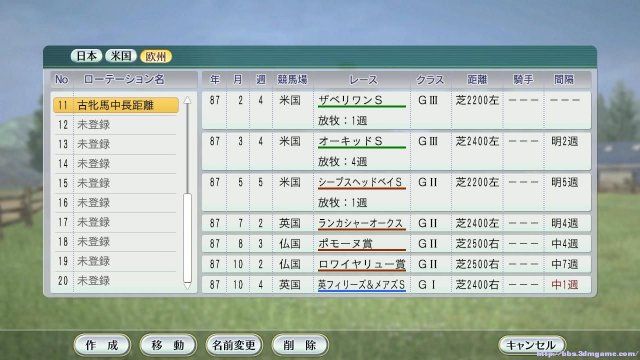Click 放牧:1週 under シープスヘッドベイS
This screenshot has height=360, width=640.
coord(342,202)
